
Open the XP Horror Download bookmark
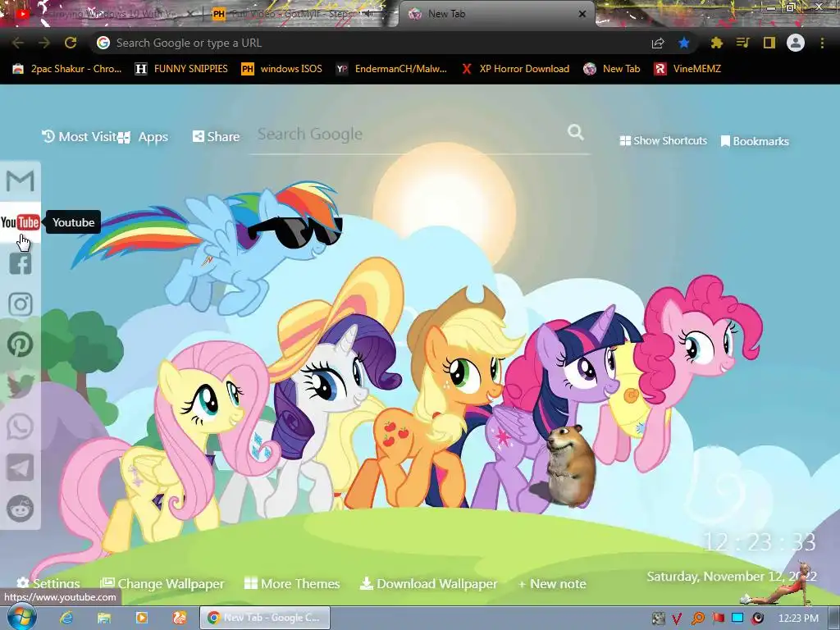(x=515, y=69)
